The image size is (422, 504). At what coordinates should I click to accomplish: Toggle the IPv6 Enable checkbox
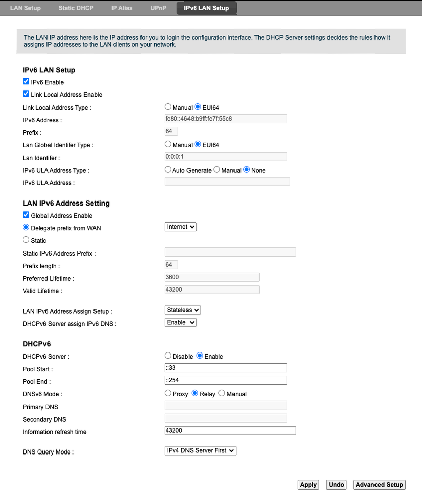click(26, 81)
